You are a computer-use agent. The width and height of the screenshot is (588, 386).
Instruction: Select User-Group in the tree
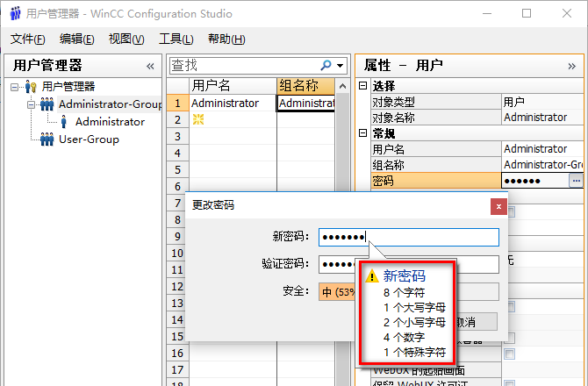point(89,139)
